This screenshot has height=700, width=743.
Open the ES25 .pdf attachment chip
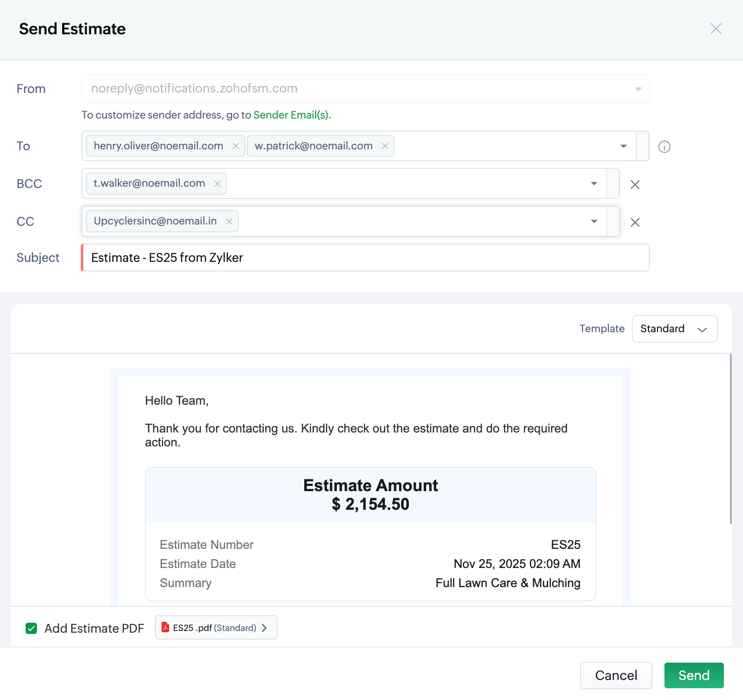pyautogui.click(x=216, y=628)
